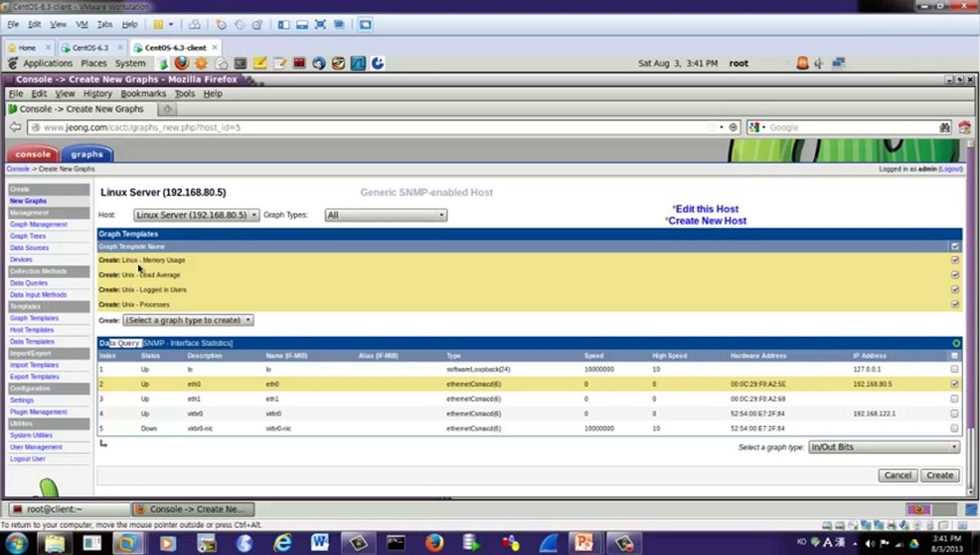Viewport: 980px width, 555px height.
Task: Click Logout link next to admin
Action: click(x=950, y=169)
